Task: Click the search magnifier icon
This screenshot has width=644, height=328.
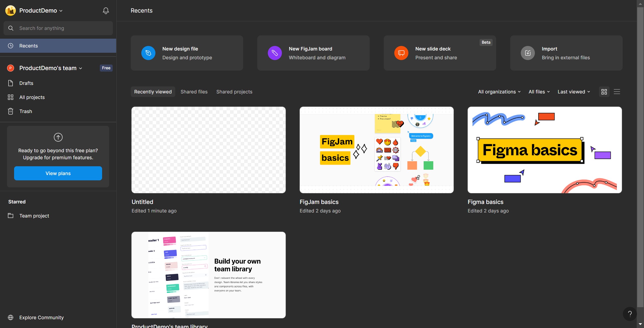Action: coord(11,28)
